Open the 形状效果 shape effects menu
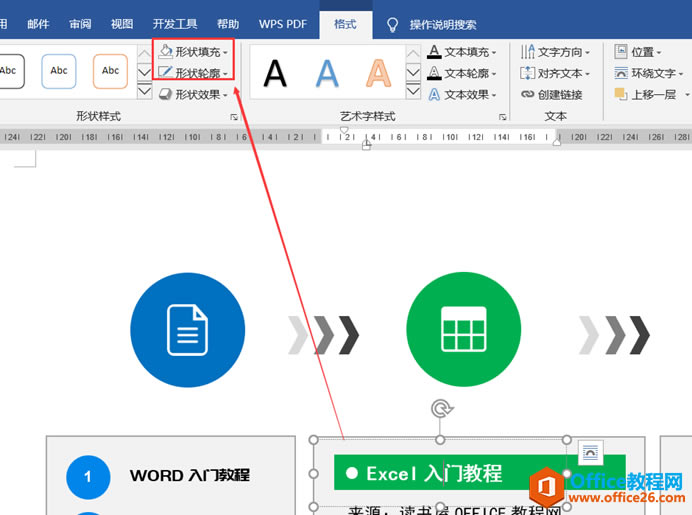This screenshot has height=515, width=692. coord(193,94)
